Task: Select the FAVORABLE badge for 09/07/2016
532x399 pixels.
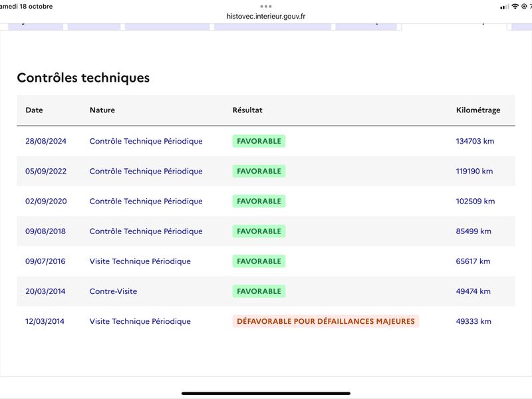Action: coord(259,261)
